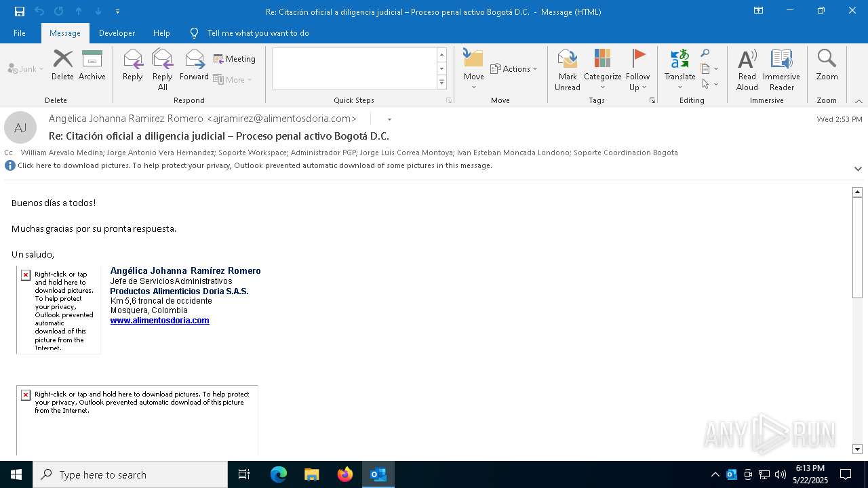The image size is (868, 488).
Task: Open the Categorize color menu
Action: point(602,69)
